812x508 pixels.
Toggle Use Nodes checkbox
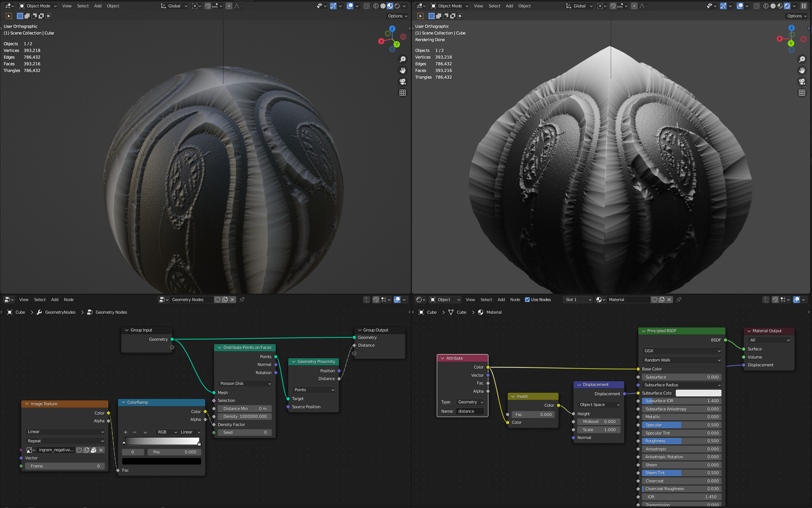(x=527, y=300)
